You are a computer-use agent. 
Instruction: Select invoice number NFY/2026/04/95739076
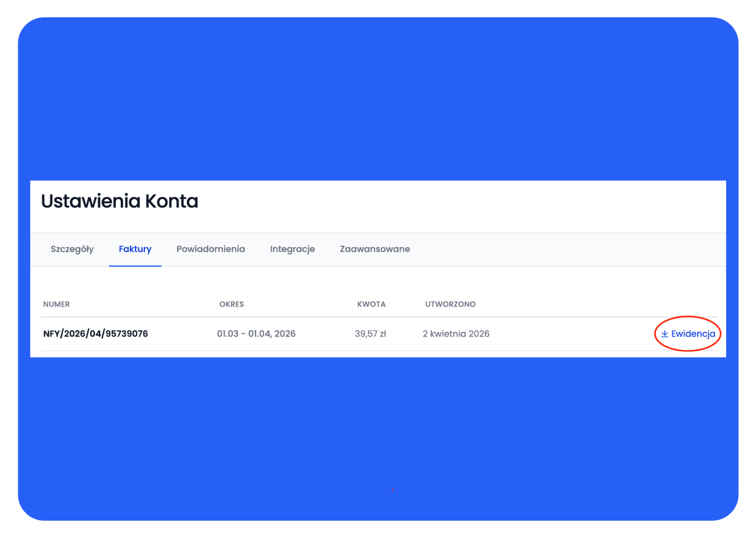96,334
